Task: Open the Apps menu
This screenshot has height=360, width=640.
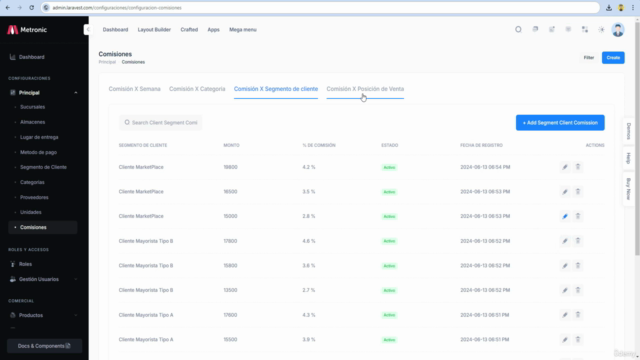Action: pos(213,29)
